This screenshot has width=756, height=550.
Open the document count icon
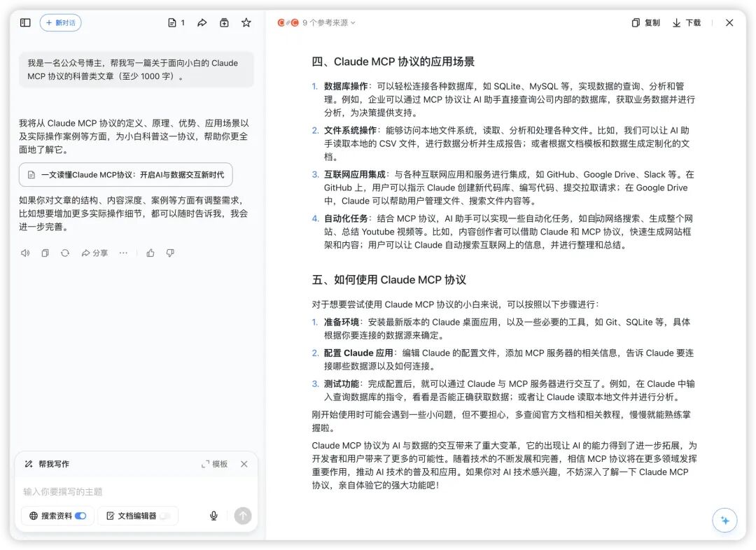click(176, 22)
